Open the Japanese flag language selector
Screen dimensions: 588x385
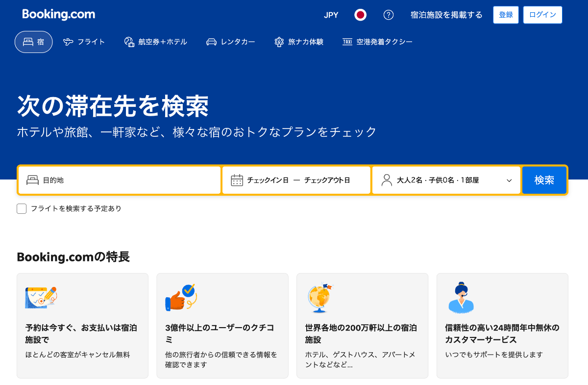tap(361, 15)
